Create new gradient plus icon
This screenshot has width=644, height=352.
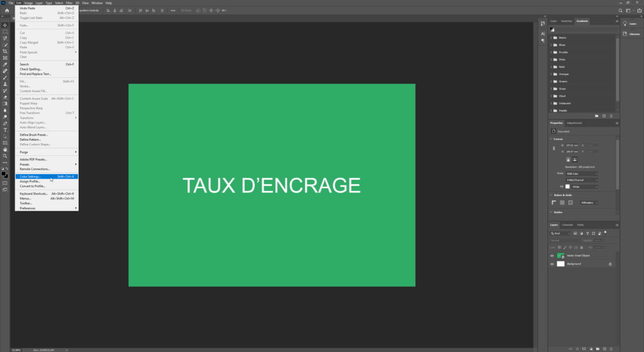pyautogui.click(x=604, y=116)
